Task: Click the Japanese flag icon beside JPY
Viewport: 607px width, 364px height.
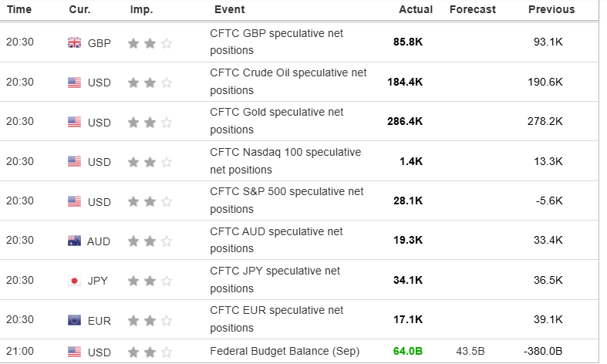Action: 74,281
